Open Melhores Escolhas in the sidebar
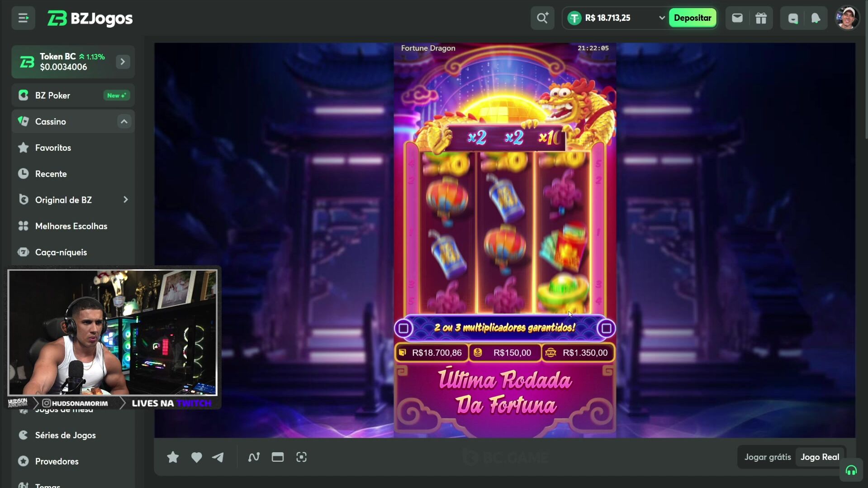Image resolution: width=868 pixels, height=488 pixels. click(x=73, y=226)
